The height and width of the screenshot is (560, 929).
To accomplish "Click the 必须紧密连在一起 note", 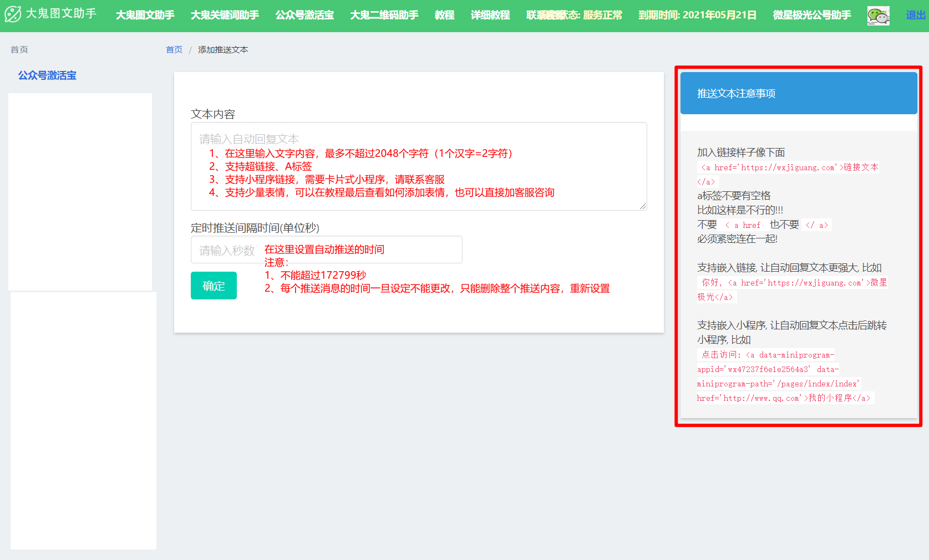I will coord(737,239).
